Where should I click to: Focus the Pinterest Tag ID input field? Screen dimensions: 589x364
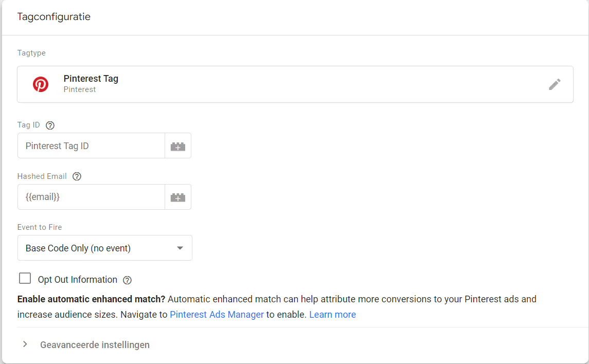pos(91,145)
